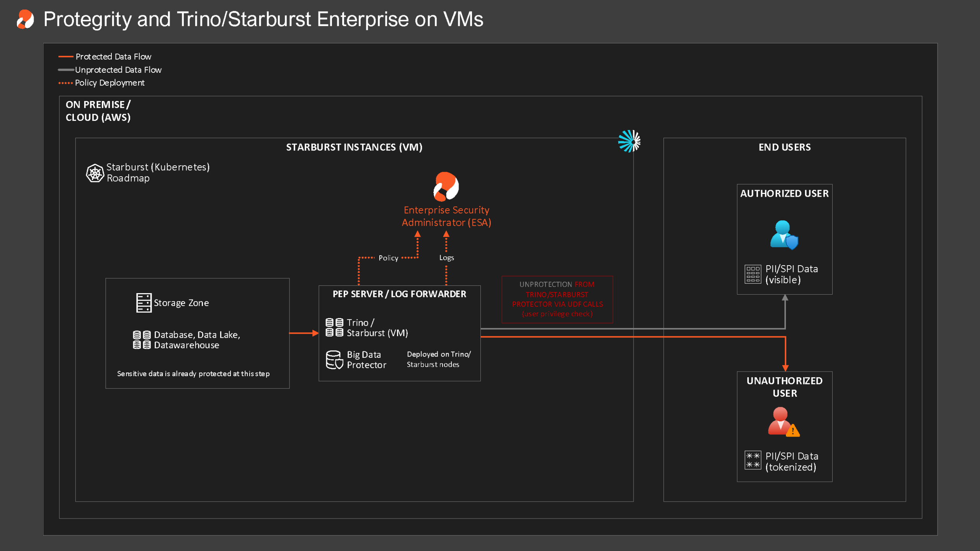This screenshot has height=551, width=980.
Task: Click the PII/SPI visible data grid icon
Action: click(753, 274)
